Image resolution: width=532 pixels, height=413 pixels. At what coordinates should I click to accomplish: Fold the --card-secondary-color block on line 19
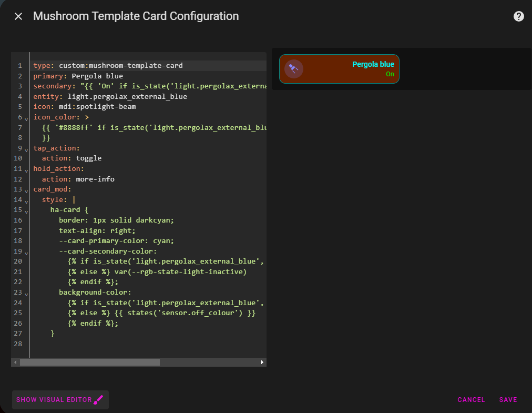click(x=26, y=253)
